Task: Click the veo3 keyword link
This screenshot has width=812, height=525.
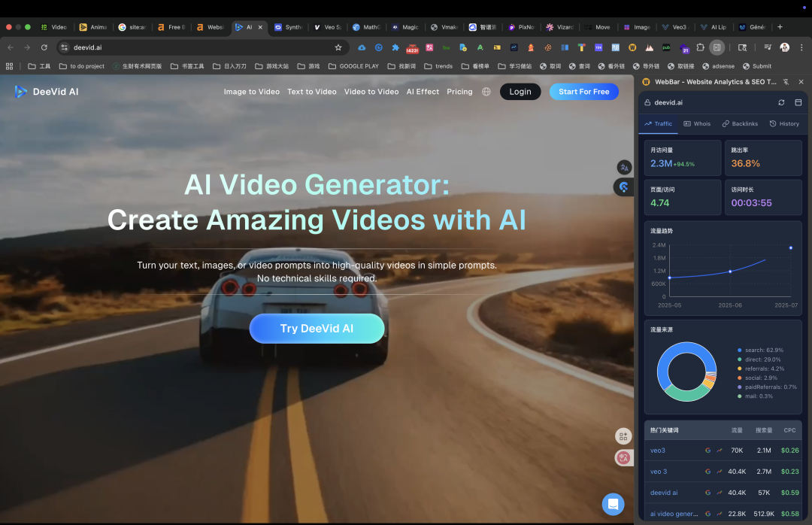Action: point(658,451)
